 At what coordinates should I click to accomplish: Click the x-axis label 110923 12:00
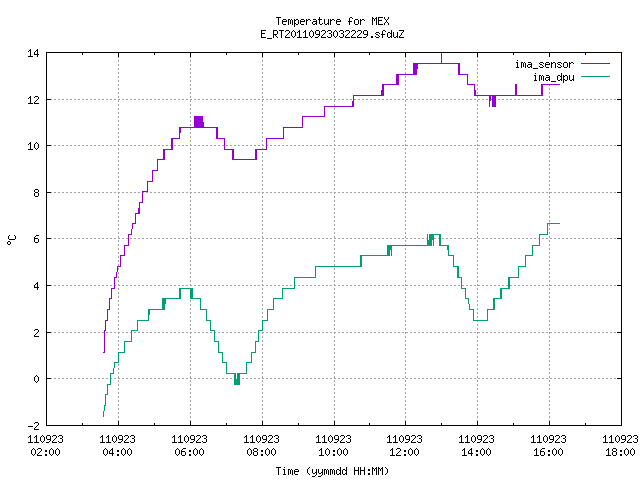pos(404,445)
